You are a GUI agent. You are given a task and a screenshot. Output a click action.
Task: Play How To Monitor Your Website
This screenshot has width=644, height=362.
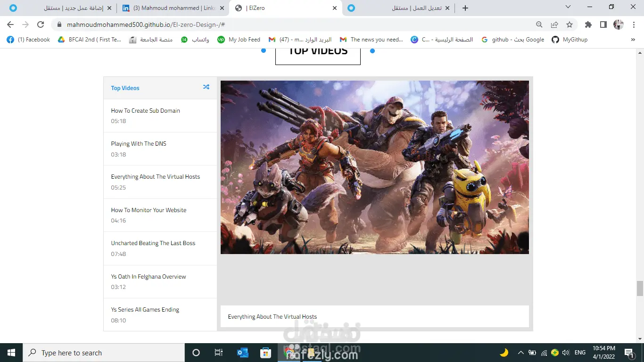[x=160, y=215]
